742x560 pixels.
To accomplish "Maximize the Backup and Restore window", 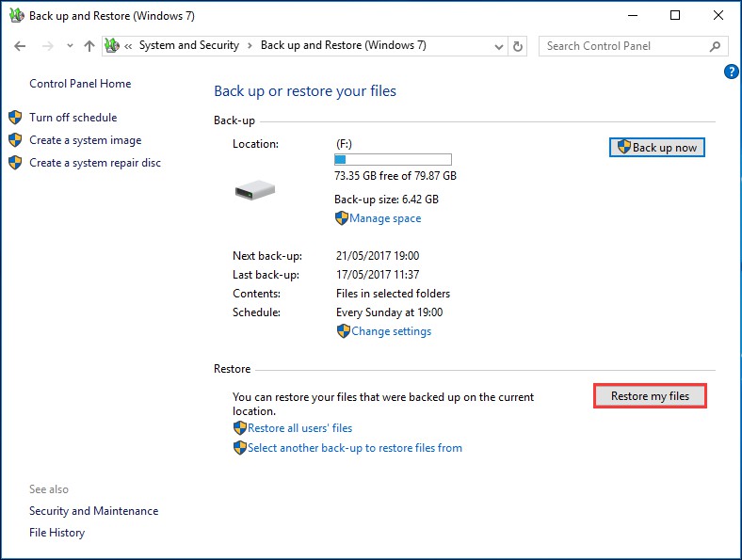I will 675,16.
